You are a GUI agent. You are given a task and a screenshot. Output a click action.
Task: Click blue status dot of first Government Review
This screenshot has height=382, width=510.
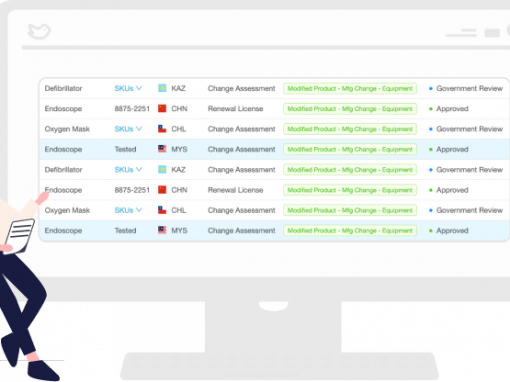click(431, 89)
